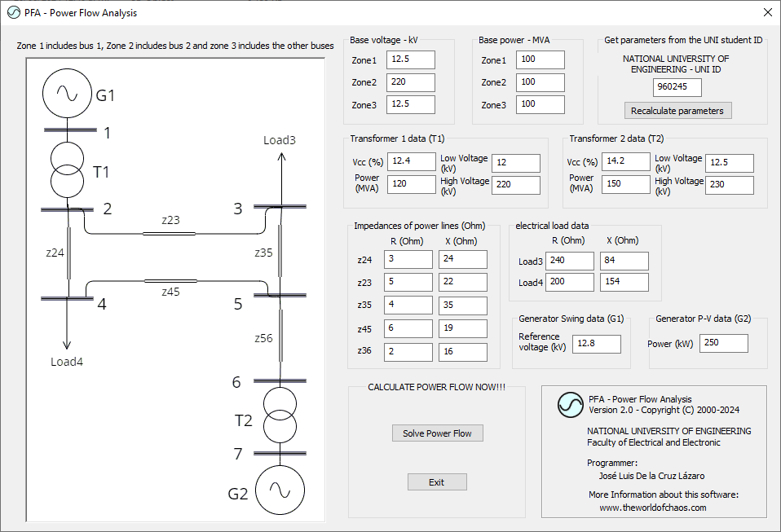Click the G2 Power (kW) field
Viewport: 781px width, 532px height.
(x=724, y=343)
